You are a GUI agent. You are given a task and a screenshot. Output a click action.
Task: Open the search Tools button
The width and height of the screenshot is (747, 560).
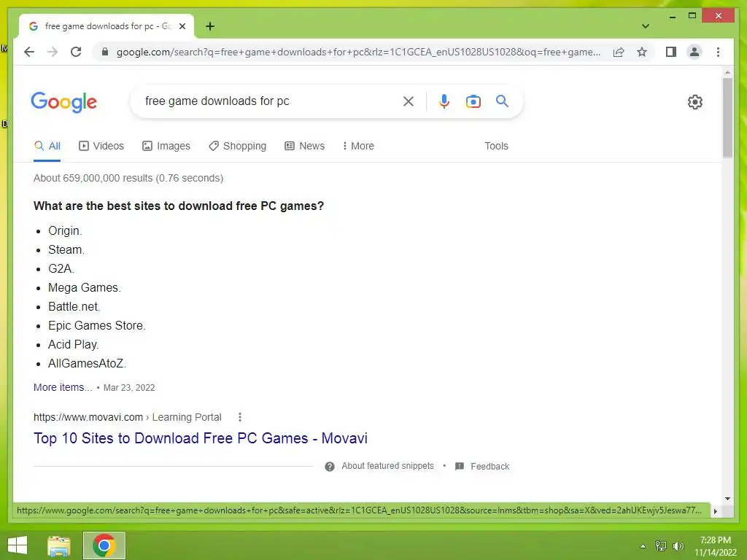tap(496, 146)
